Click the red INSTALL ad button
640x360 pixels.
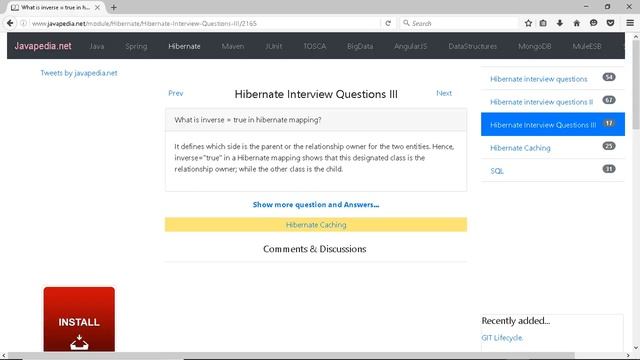79,320
